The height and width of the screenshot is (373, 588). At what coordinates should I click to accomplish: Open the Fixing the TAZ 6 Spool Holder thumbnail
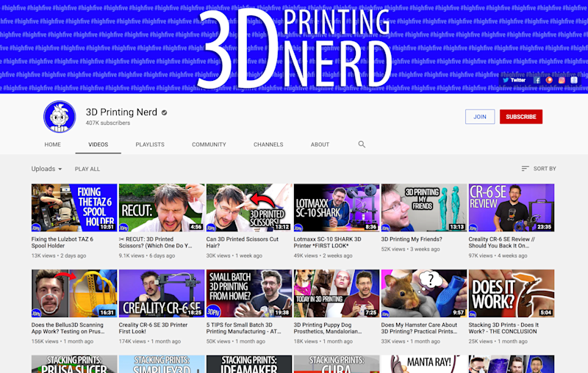[x=74, y=208]
